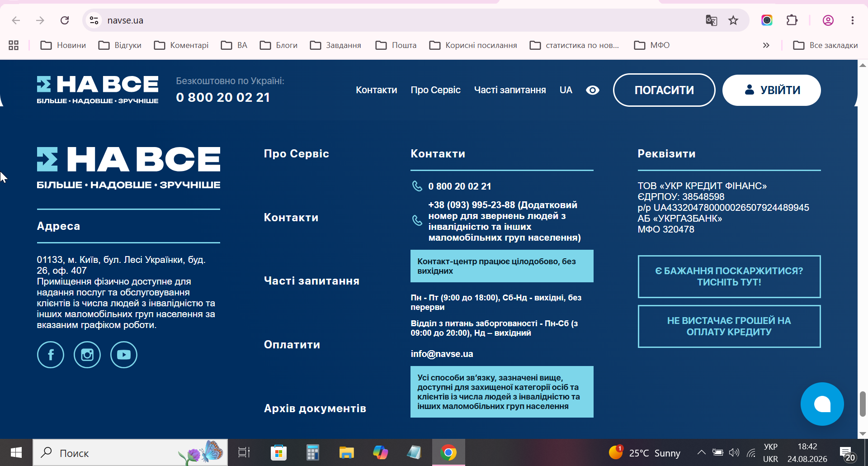
Task: Open Task View on the taskbar
Action: point(244,452)
